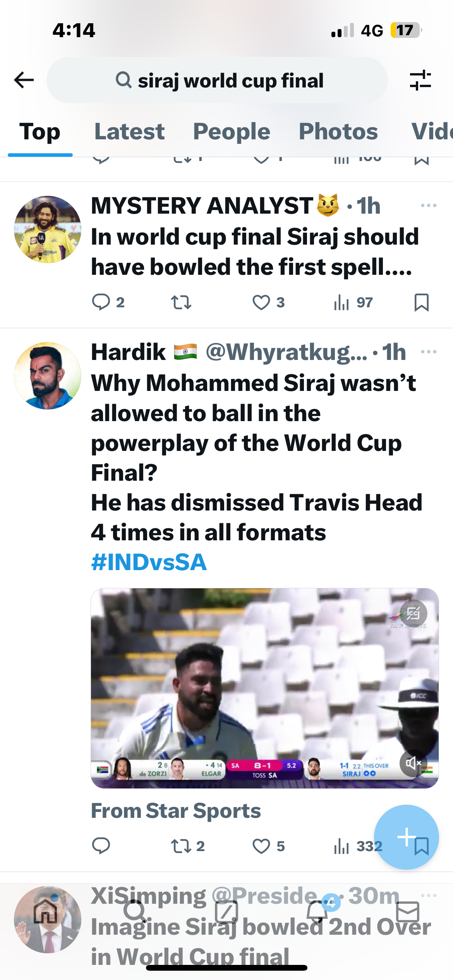Image resolution: width=453 pixels, height=980 pixels.
Task: Reply to Hardik's tweet
Action: coord(101,846)
